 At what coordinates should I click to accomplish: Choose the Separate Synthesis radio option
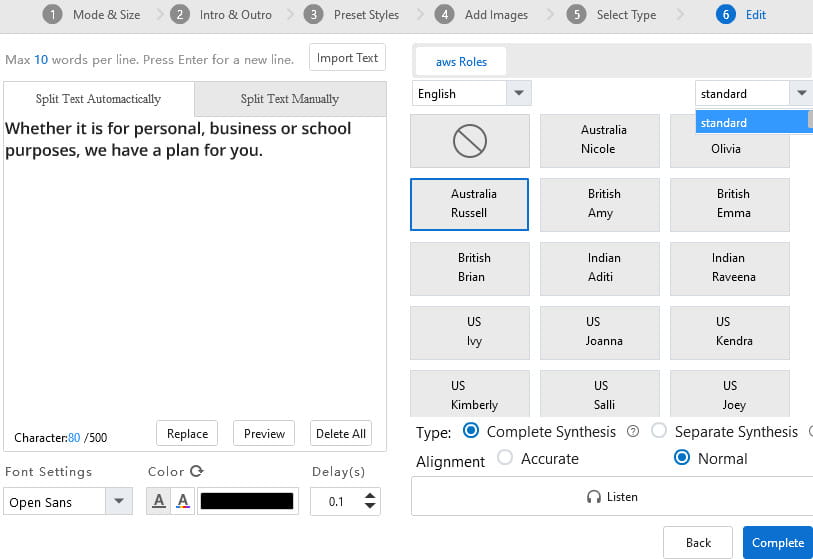[x=659, y=432]
